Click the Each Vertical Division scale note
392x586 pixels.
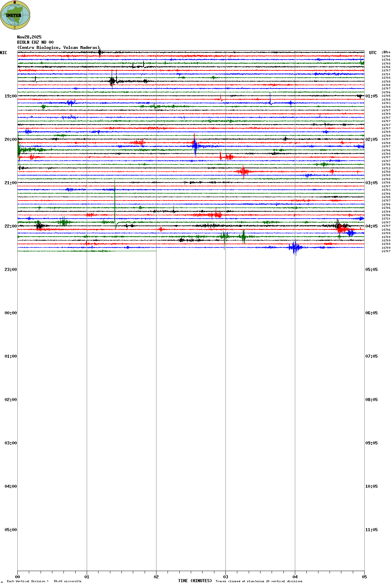(x=44, y=581)
